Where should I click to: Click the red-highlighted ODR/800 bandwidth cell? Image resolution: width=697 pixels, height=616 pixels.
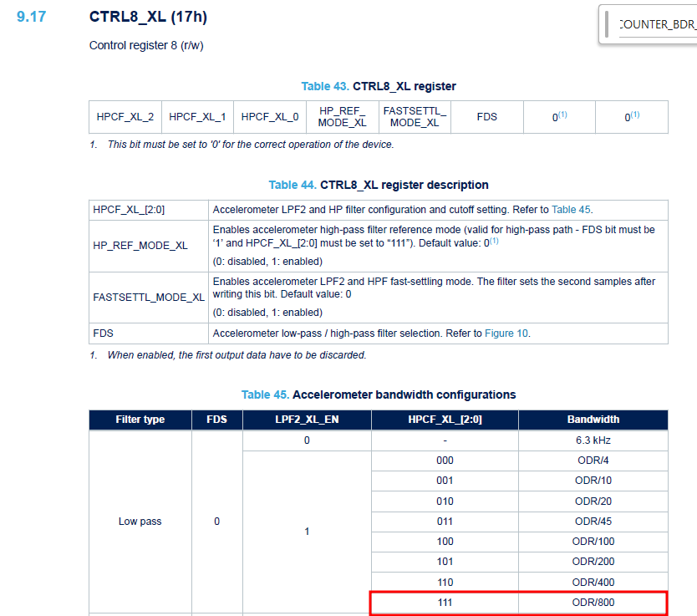point(593,602)
